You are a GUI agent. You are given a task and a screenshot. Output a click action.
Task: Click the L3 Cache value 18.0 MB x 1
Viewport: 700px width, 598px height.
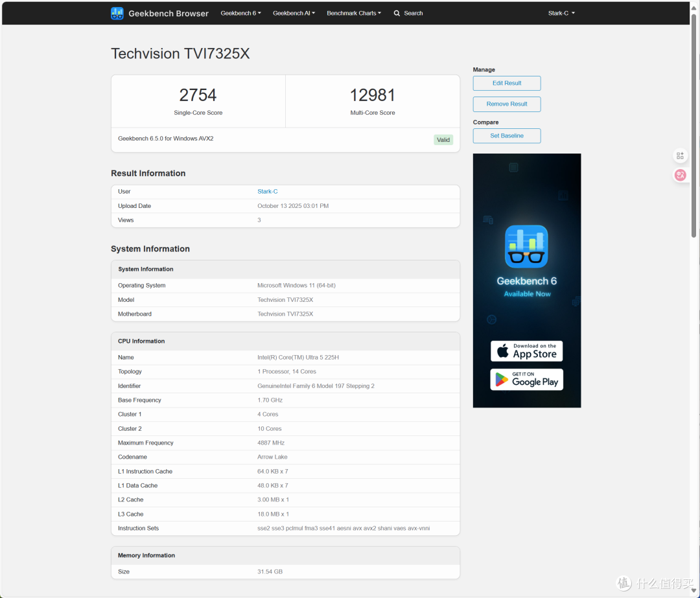274,514
